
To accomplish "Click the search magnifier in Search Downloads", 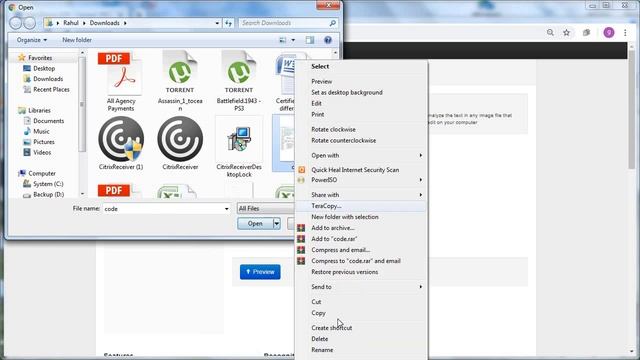I will [x=333, y=23].
